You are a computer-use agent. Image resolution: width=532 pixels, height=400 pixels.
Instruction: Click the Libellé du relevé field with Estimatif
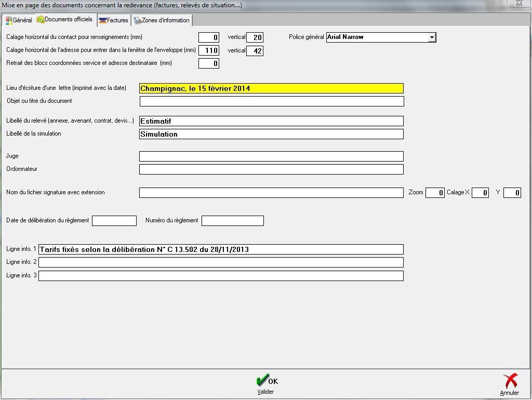[x=271, y=121]
